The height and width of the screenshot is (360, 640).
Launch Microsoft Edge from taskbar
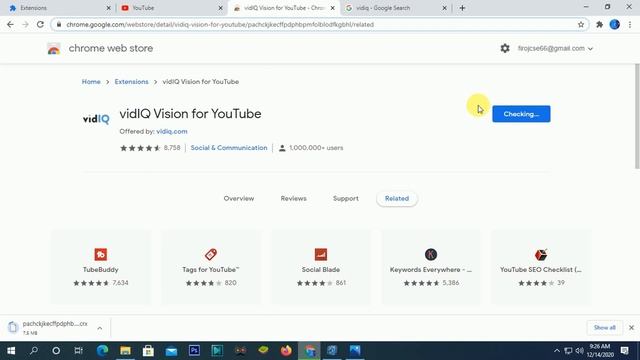click(102, 350)
